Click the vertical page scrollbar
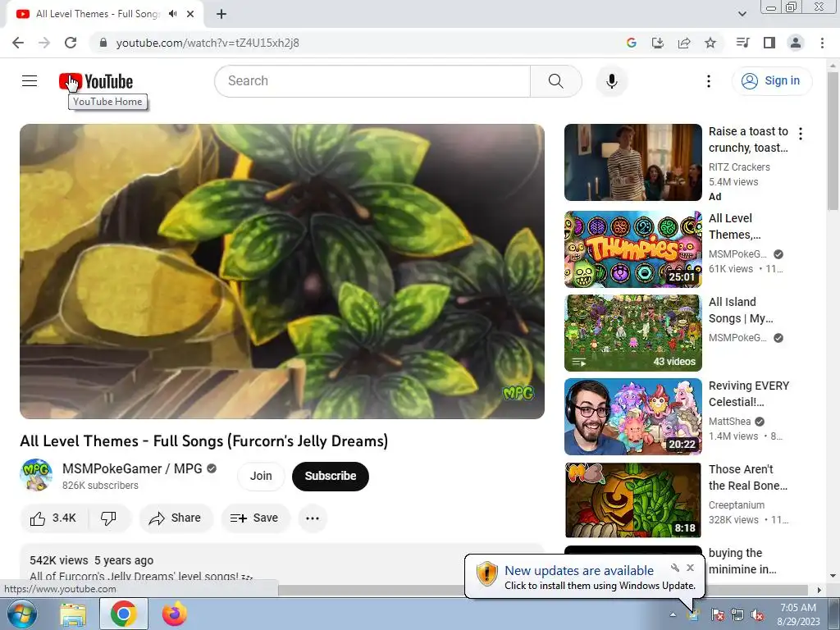840x630 pixels. (x=833, y=142)
